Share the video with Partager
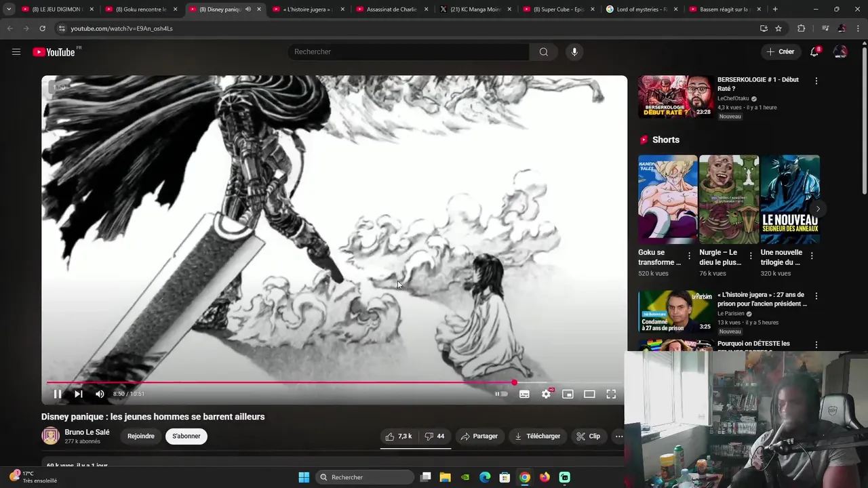Viewport: 868px width, 488px height. tap(479, 436)
